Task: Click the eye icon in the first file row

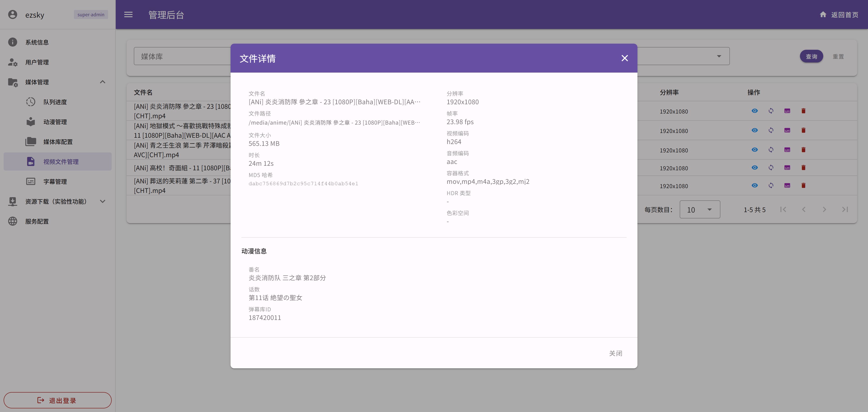Action: tap(755, 111)
